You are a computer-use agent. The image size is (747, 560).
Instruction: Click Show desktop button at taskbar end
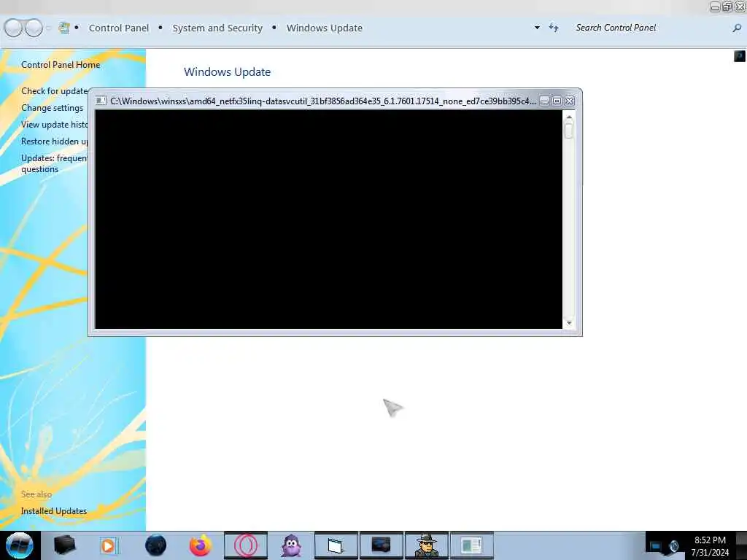pyautogui.click(x=741, y=545)
